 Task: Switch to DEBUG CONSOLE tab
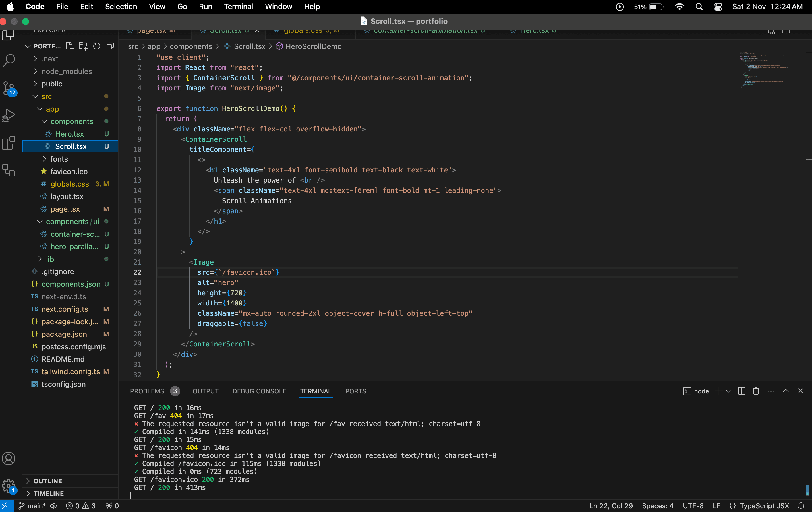pyautogui.click(x=259, y=391)
